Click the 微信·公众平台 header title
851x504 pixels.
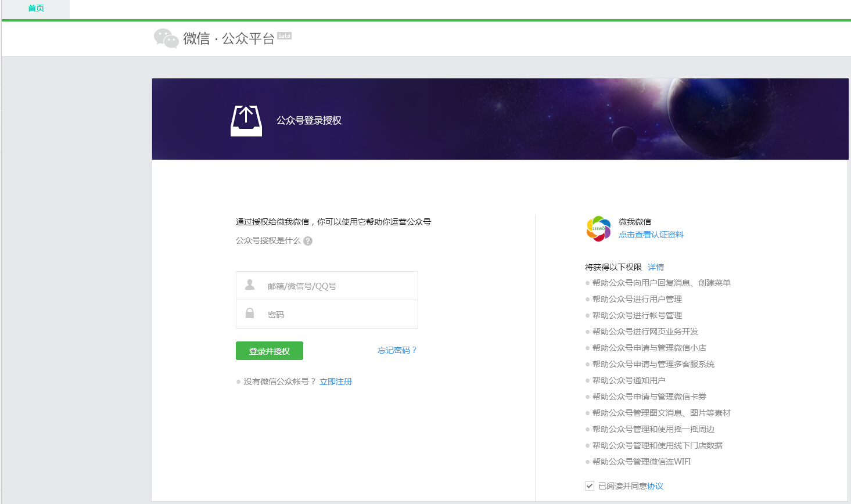[228, 38]
